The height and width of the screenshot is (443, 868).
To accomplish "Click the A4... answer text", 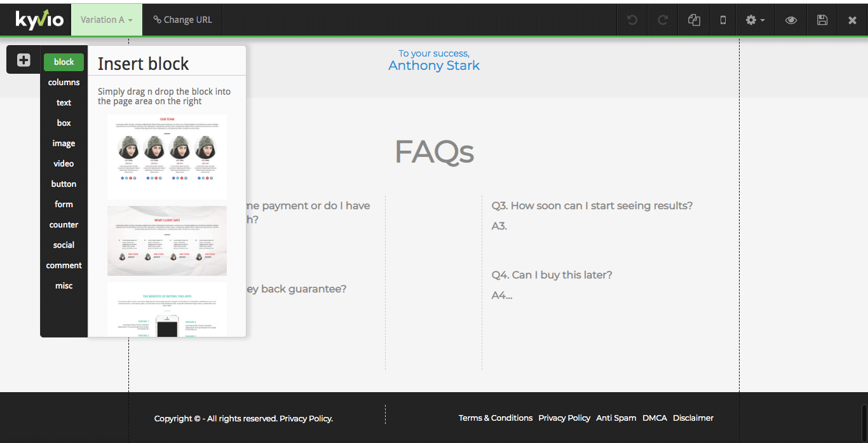I will 502,295.
